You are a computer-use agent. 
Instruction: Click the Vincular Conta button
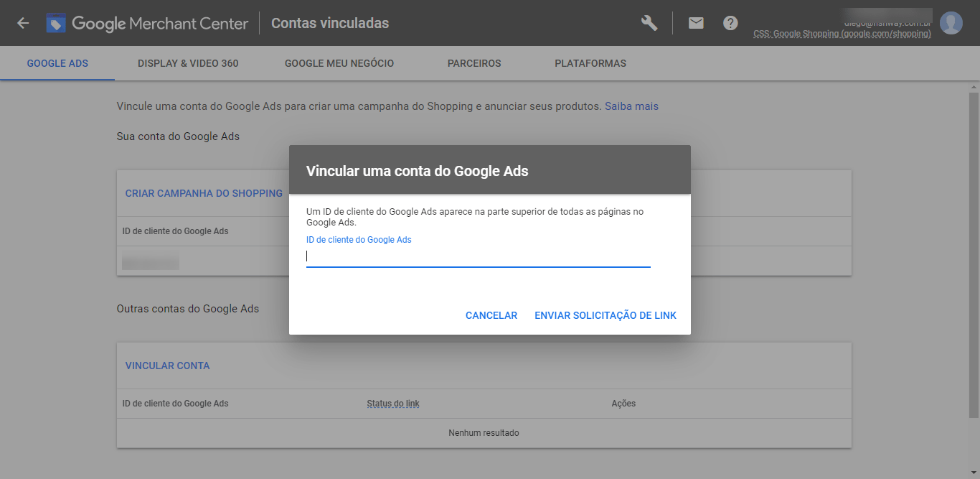168,366
